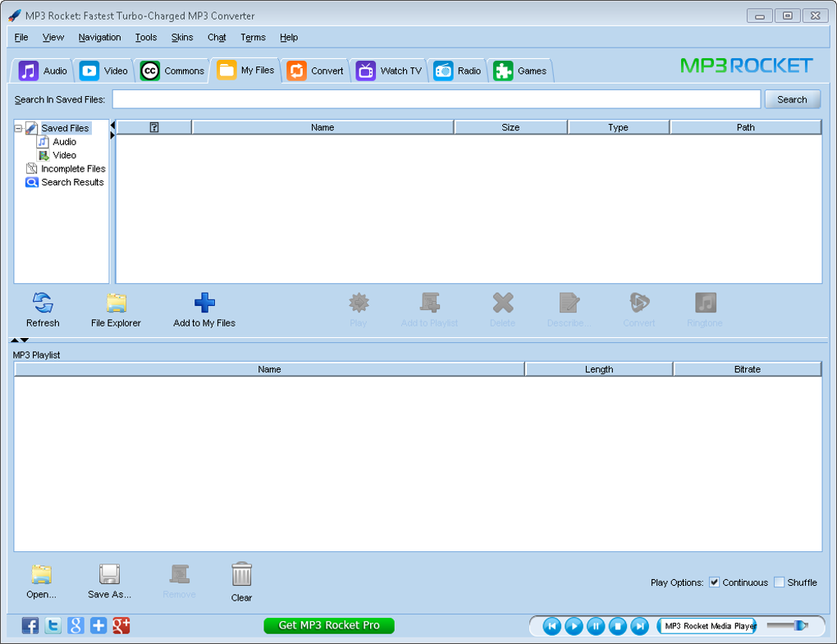837x644 pixels.
Task: Pause playback in media player
Action: click(x=596, y=626)
